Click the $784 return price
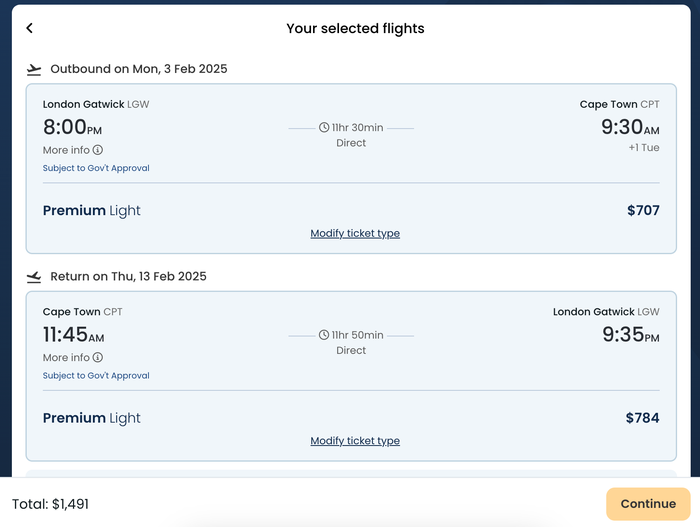 coord(642,418)
